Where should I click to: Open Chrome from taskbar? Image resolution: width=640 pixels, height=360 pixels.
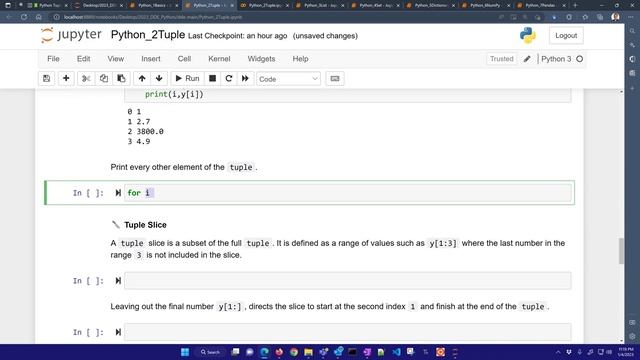[294, 352]
